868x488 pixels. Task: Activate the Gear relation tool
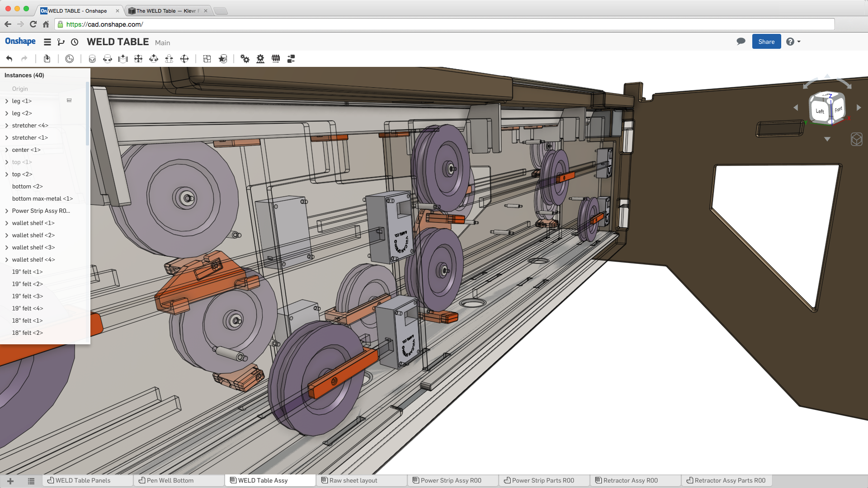click(x=245, y=59)
